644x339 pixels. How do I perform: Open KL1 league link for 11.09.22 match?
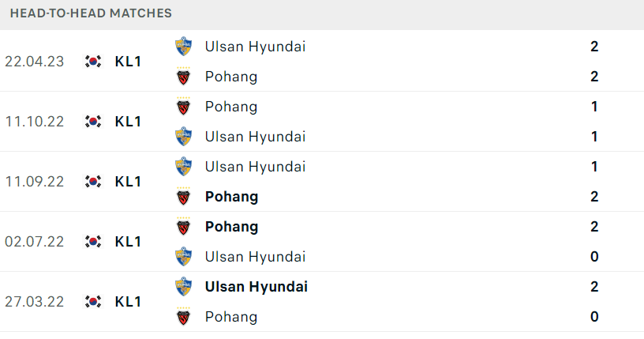(x=128, y=182)
